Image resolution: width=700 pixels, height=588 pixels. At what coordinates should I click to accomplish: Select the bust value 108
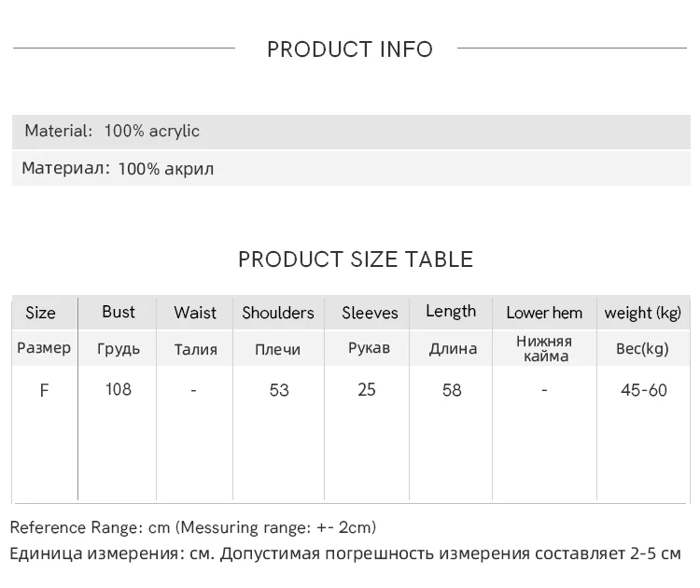pyautogui.click(x=119, y=389)
